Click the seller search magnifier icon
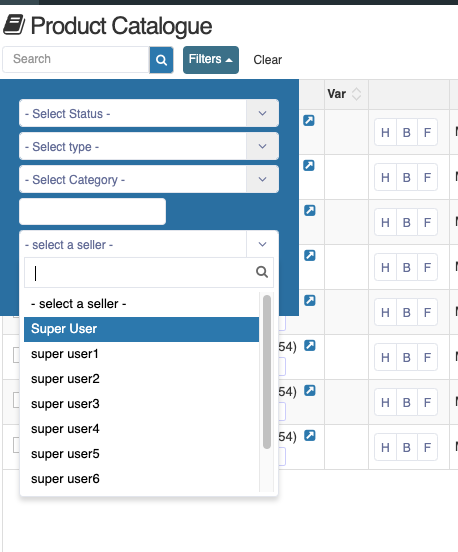Screen dimensions: 458x552 [x=262, y=272]
